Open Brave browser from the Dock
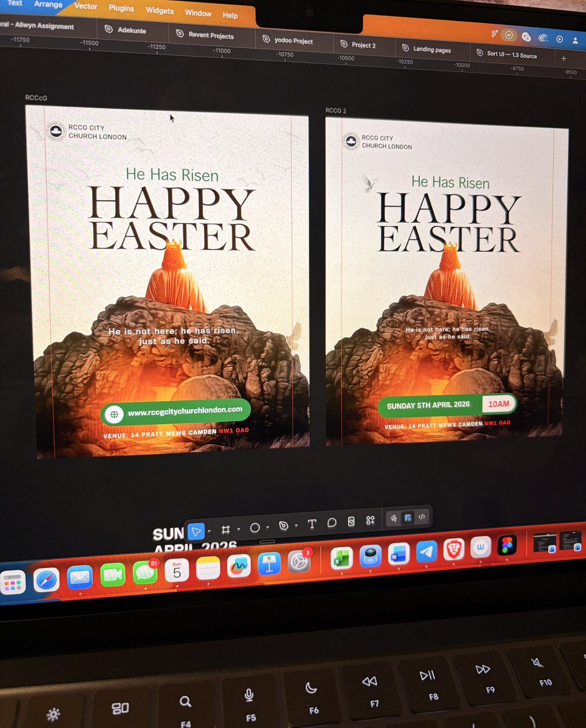 pos(453,550)
